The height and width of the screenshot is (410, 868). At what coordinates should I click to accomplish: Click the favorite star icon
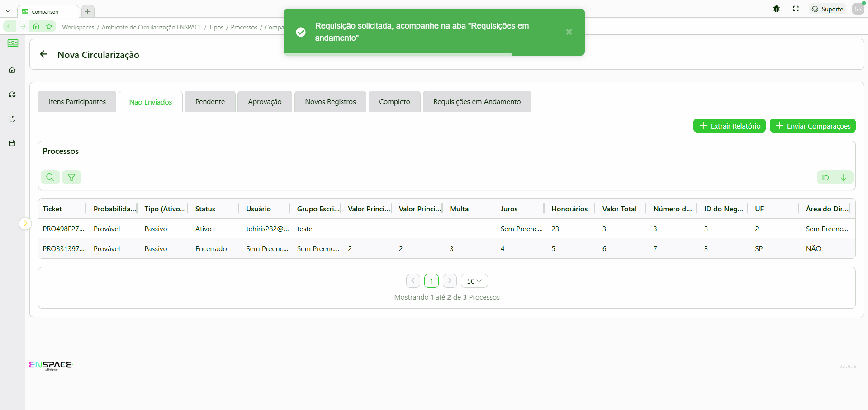(49, 27)
